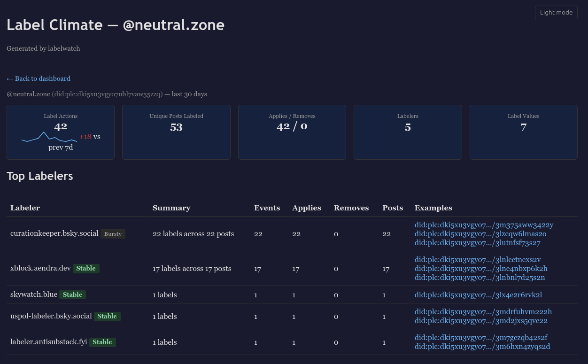
Task: Open example post 3lzcqw6lmas2o for curationkeeper
Action: (x=477, y=233)
